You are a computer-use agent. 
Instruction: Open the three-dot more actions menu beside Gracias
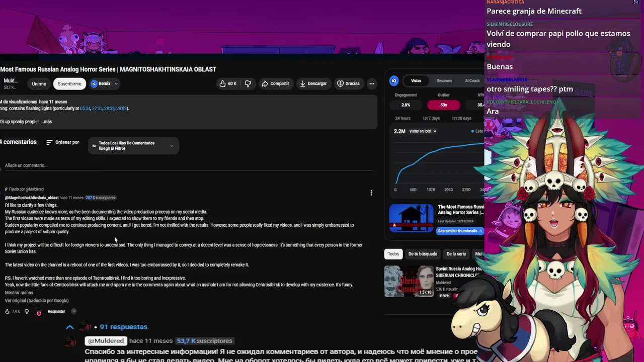(x=372, y=83)
